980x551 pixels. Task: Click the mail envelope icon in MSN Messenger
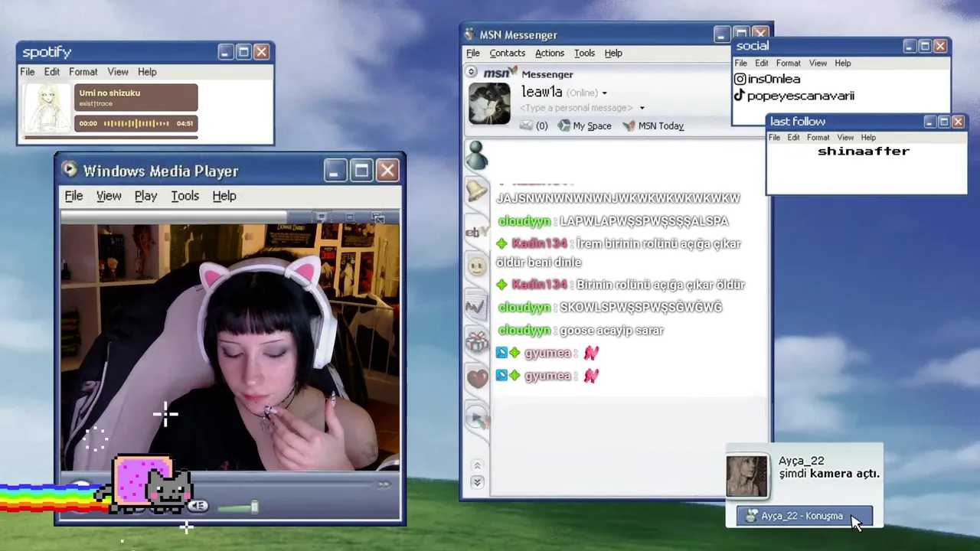click(x=526, y=126)
